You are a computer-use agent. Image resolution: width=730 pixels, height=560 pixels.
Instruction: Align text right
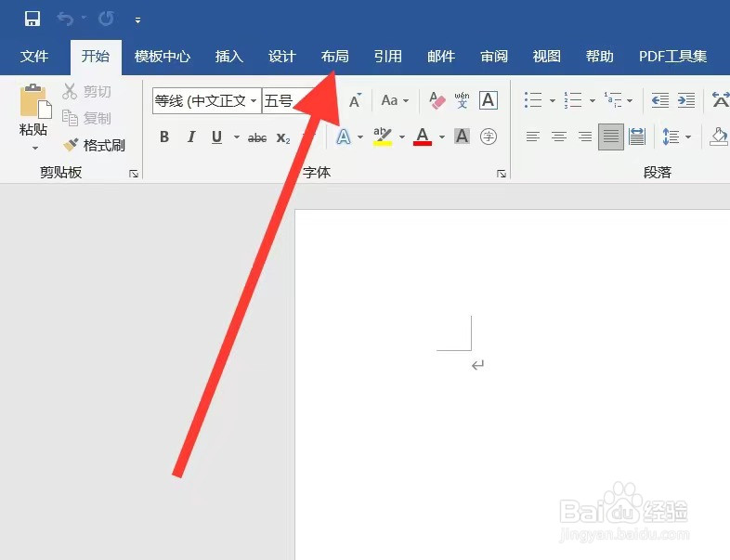pos(585,137)
